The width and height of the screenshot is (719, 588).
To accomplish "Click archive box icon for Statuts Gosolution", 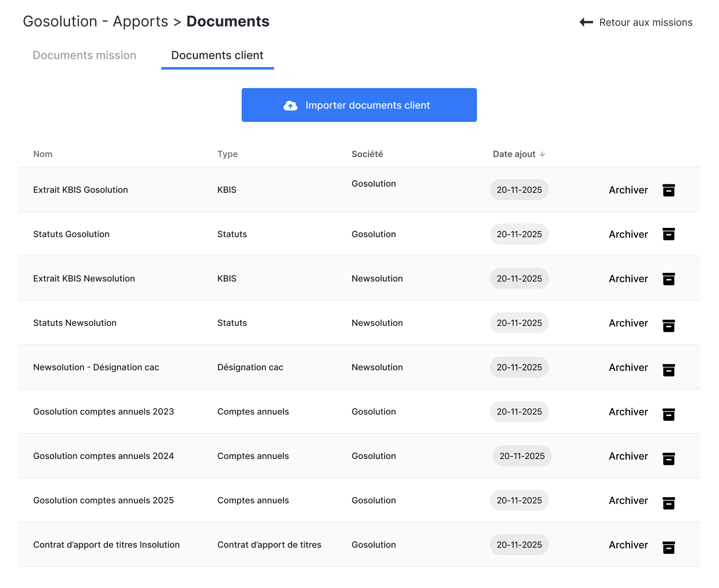I will pyautogui.click(x=669, y=234).
